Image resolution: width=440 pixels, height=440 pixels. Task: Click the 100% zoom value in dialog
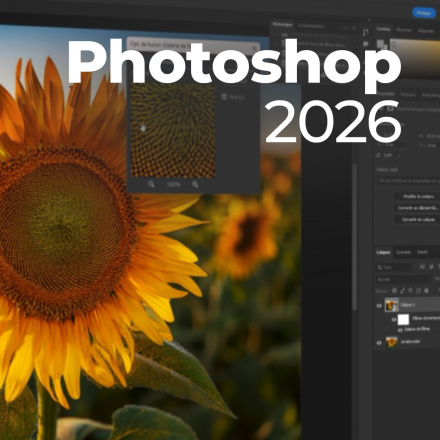tap(173, 184)
